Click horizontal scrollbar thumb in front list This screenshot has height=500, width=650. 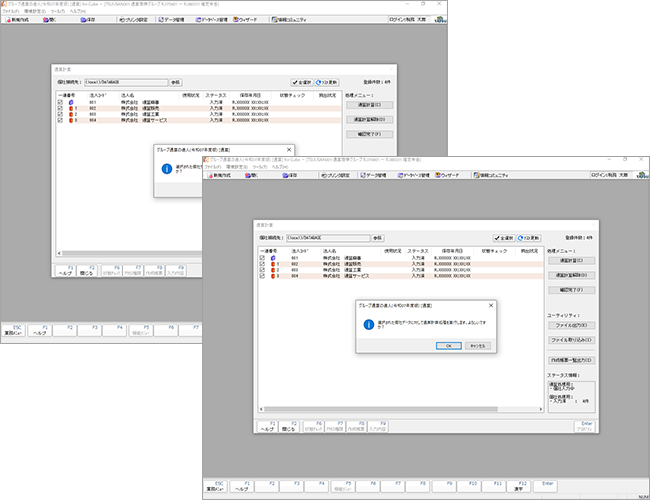pos(381,409)
